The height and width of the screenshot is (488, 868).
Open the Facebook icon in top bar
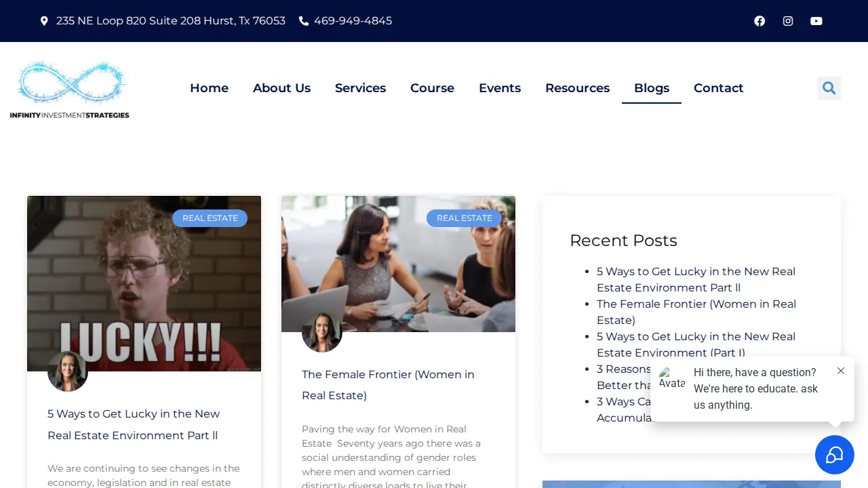[759, 21]
